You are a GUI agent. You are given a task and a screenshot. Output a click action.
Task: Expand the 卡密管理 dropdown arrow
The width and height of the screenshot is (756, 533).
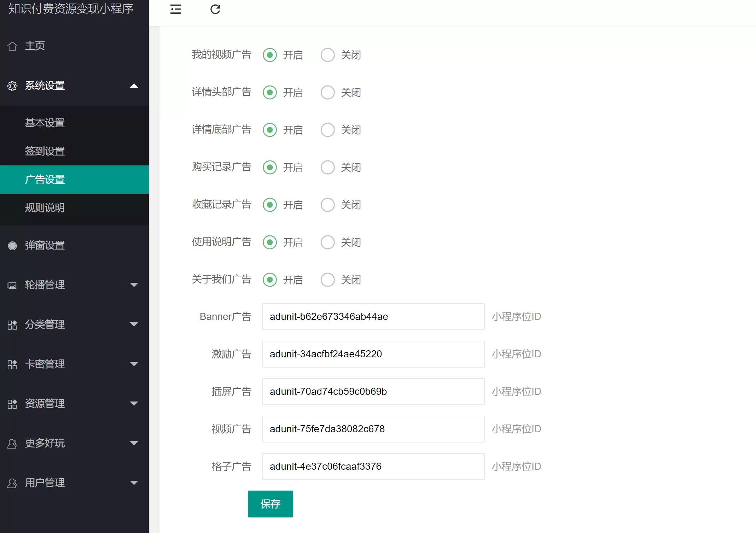coord(134,364)
